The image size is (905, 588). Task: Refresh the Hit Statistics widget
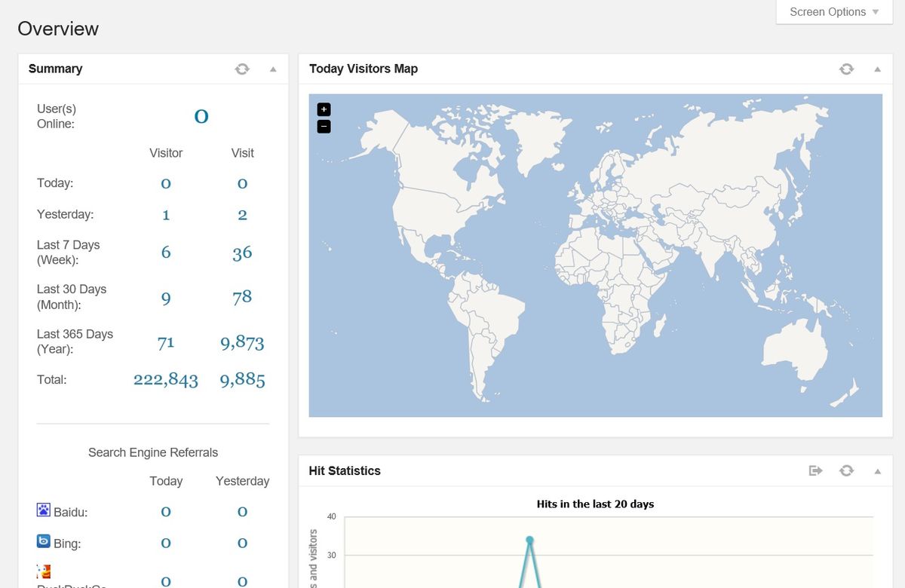point(846,470)
